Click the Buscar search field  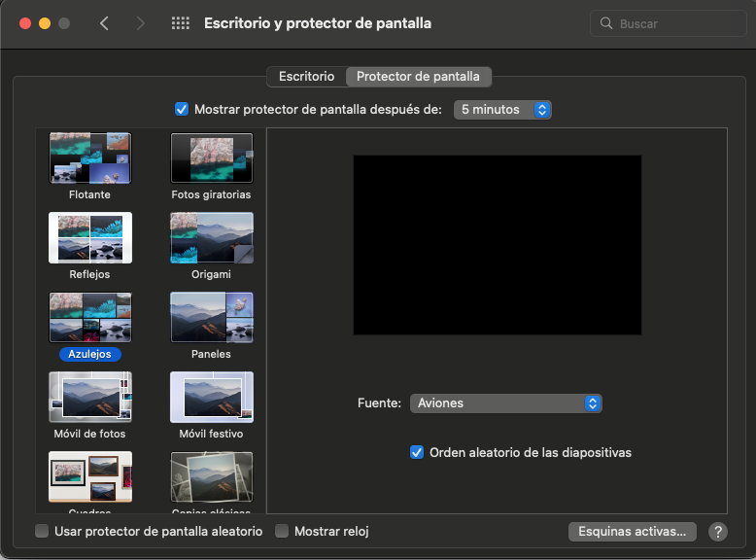pyautogui.click(x=668, y=23)
